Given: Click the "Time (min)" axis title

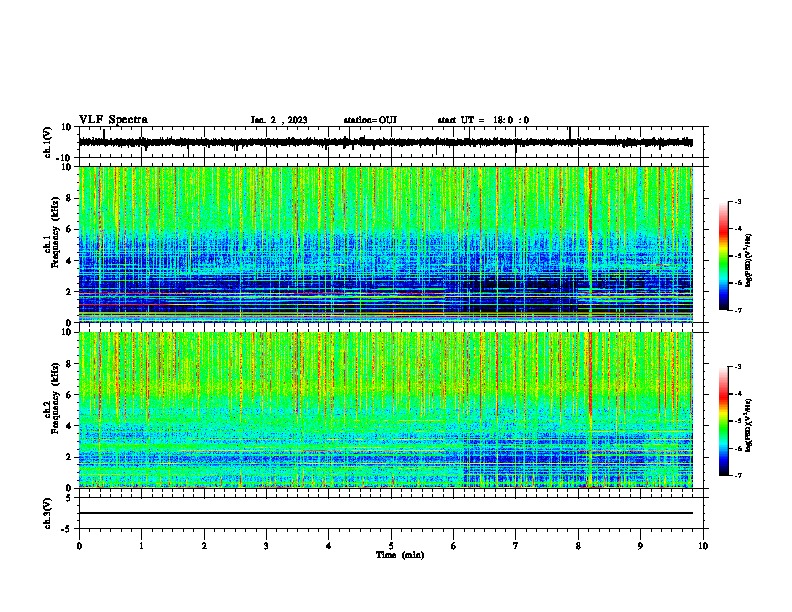Looking at the screenshot, I should coord(400,555).
